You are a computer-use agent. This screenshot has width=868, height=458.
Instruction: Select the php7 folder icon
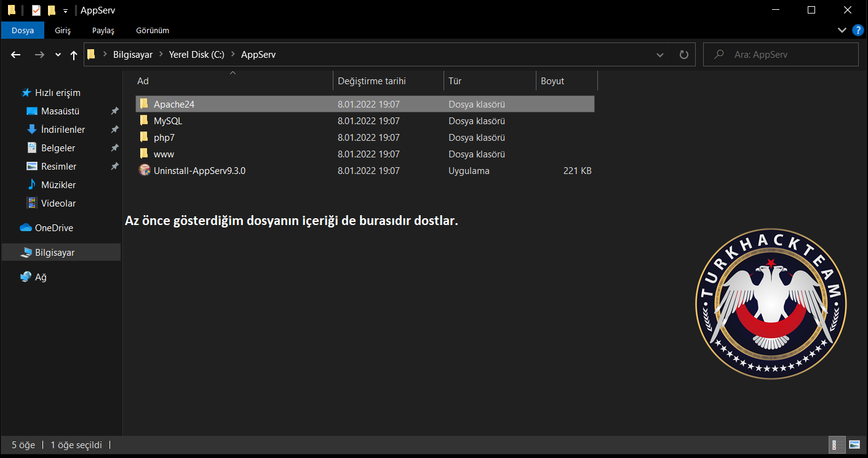(x=144, y=137)
